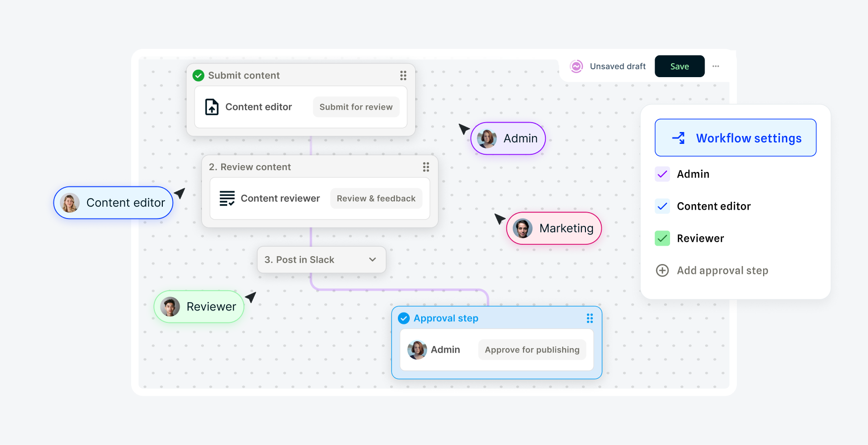This screenshot has width=868, height=445.
Task: Uncheck the Reviewer checkbox
Action: pyautogui.click(x=662, y=238)
